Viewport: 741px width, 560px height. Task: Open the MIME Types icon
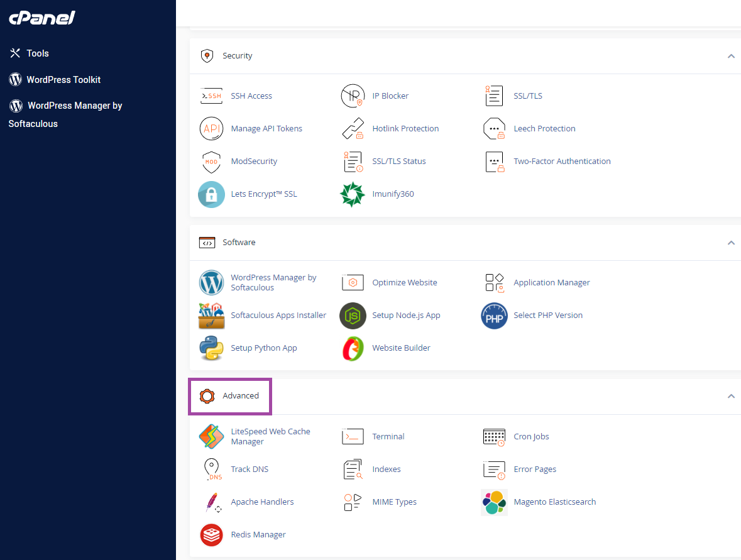353,502
